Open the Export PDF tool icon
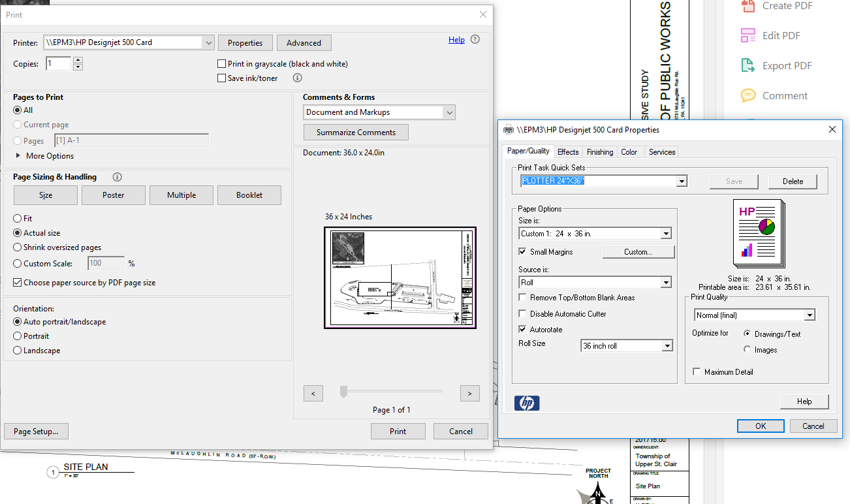This screenshot has width=850, height=504. [x=748, y=66]
